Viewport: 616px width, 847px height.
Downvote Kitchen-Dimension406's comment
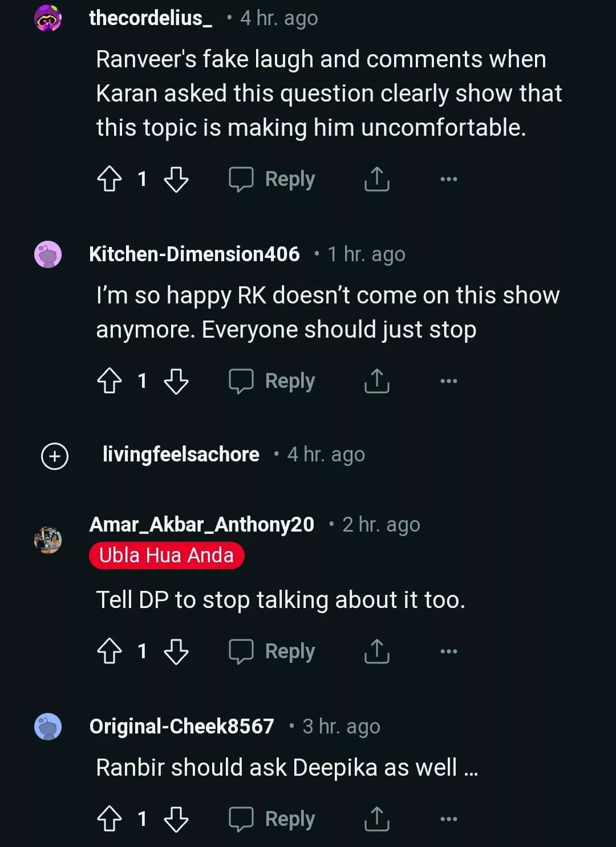click(x=176, y=381)
